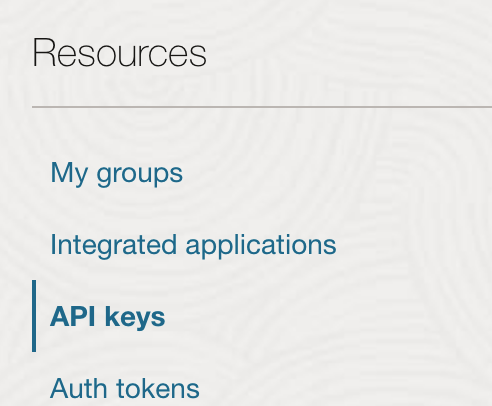Show my groups list
This screenshot has width=492, height=406.
coord(116,173)
